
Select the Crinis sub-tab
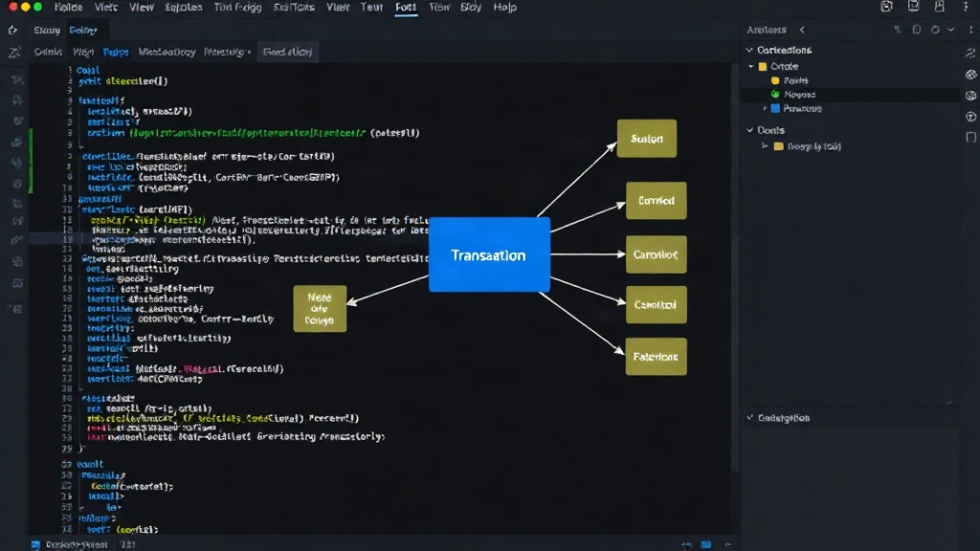point(48,52)
